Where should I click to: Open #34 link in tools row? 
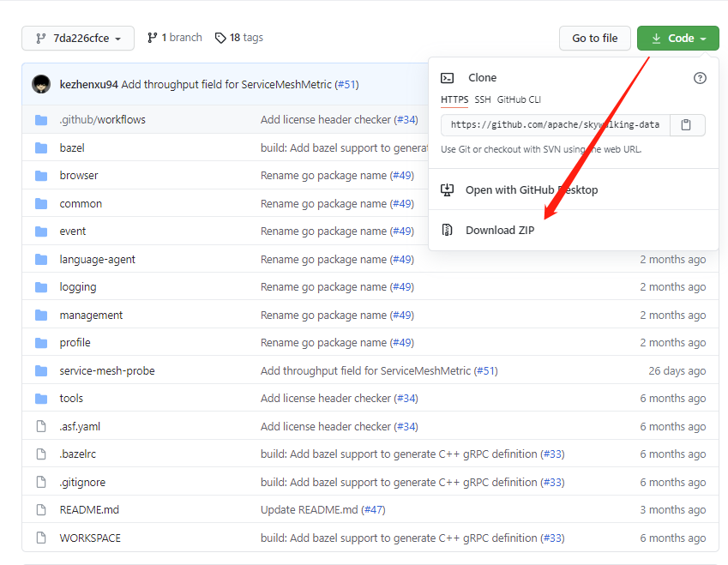coord(406,399)
